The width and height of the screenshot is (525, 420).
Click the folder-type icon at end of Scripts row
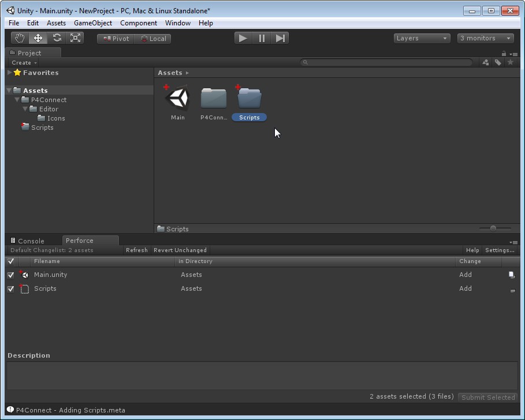coord(513,291)
